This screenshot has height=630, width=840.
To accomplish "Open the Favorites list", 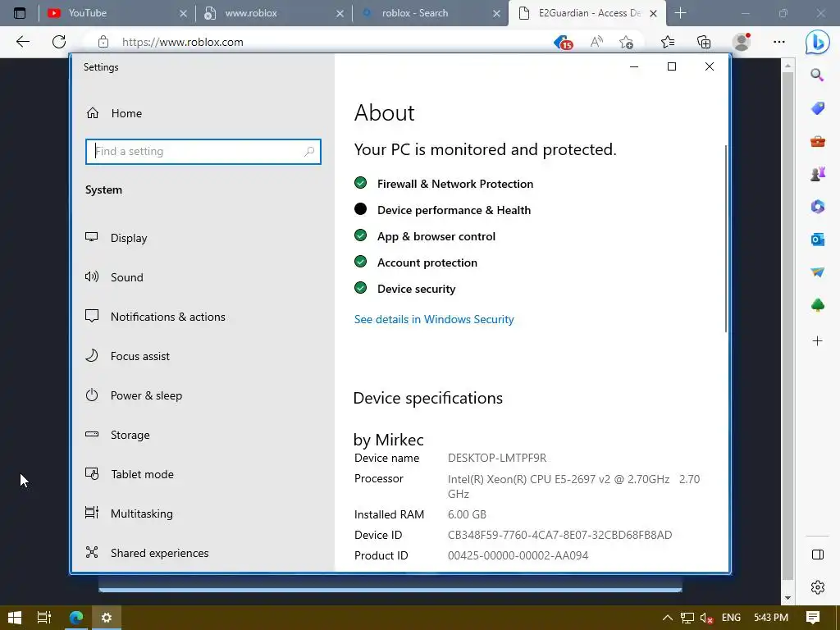I will (x=668, y=42).
